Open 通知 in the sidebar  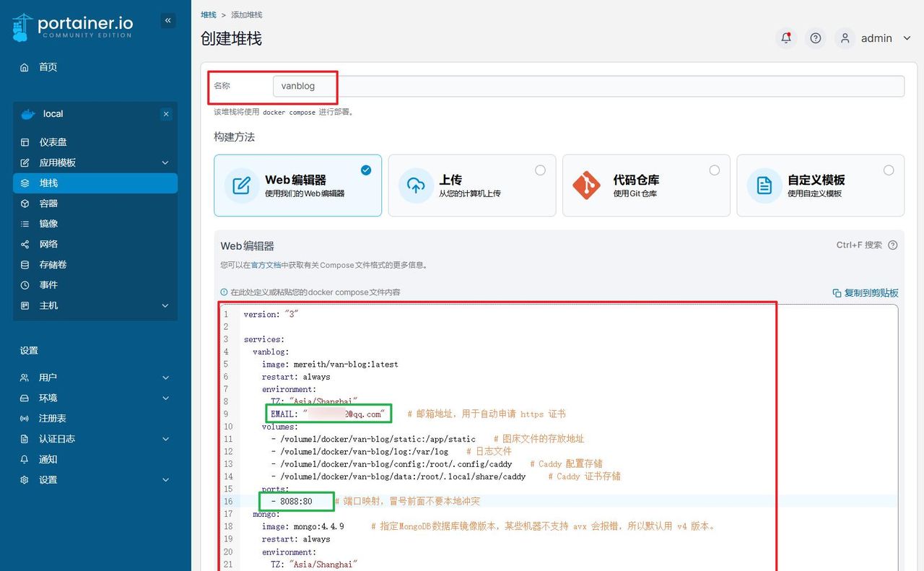[95, 459]
